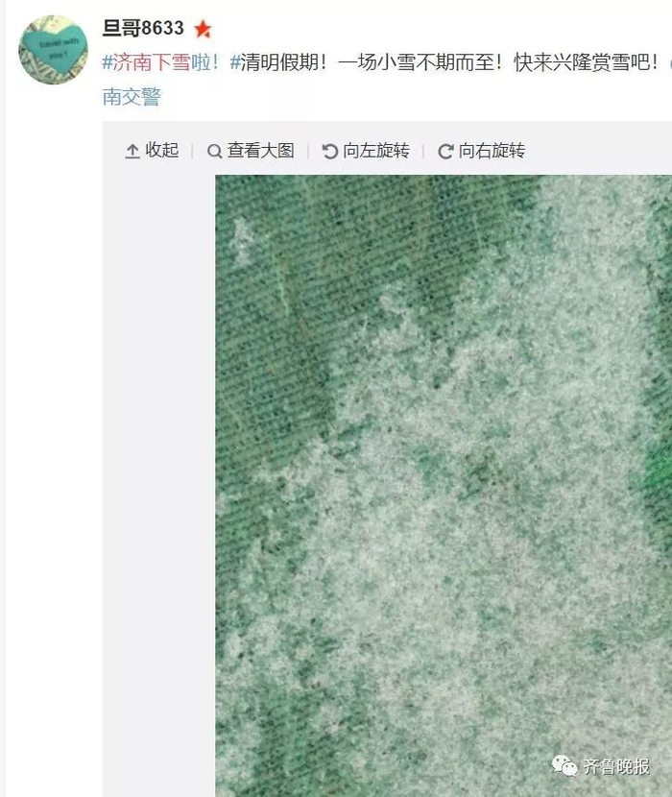Select 查看大图 to view full image

tap(261, 150)
